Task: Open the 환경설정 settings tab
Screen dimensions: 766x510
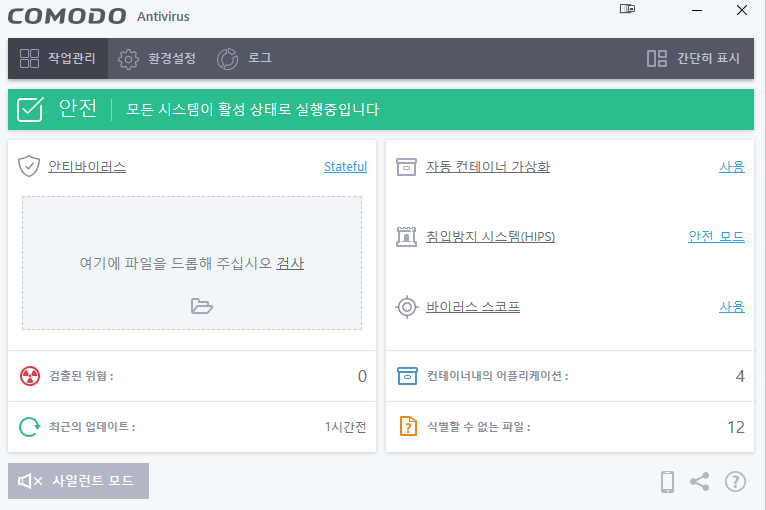Action: tap(157, 58)
